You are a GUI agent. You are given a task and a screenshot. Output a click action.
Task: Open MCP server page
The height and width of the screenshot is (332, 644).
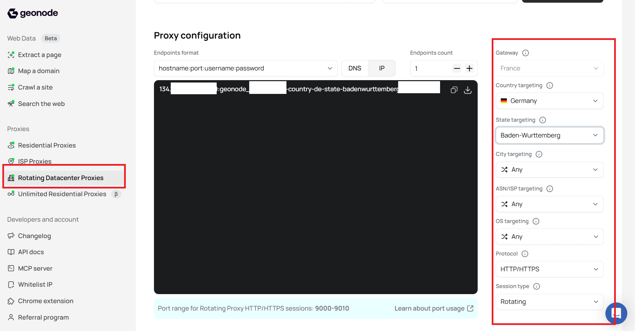coord(35,268)
